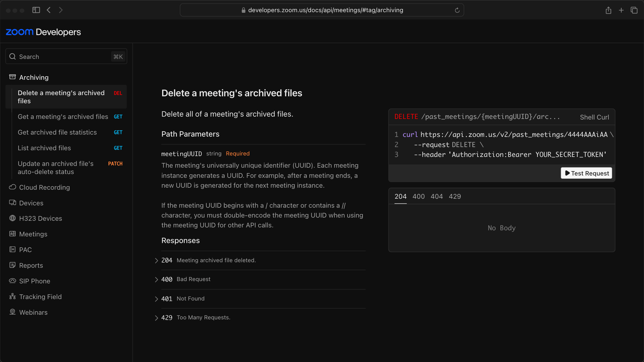Click the meetingUUID parameter name
This screenshot has width=644, height=362.
point(182,154)
